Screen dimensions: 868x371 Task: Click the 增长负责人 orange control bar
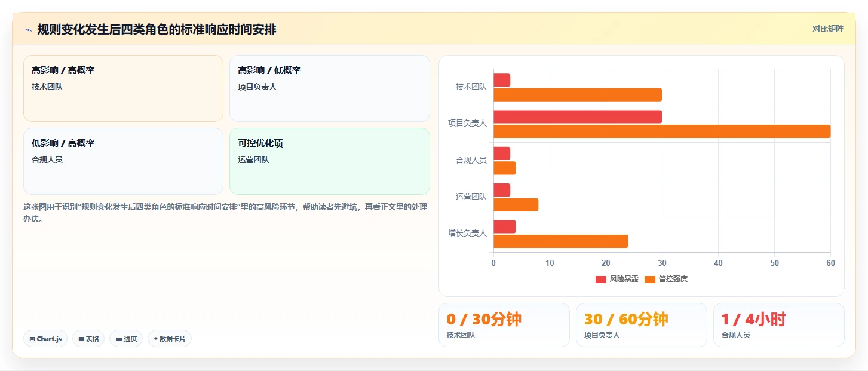tap(561, 241)
